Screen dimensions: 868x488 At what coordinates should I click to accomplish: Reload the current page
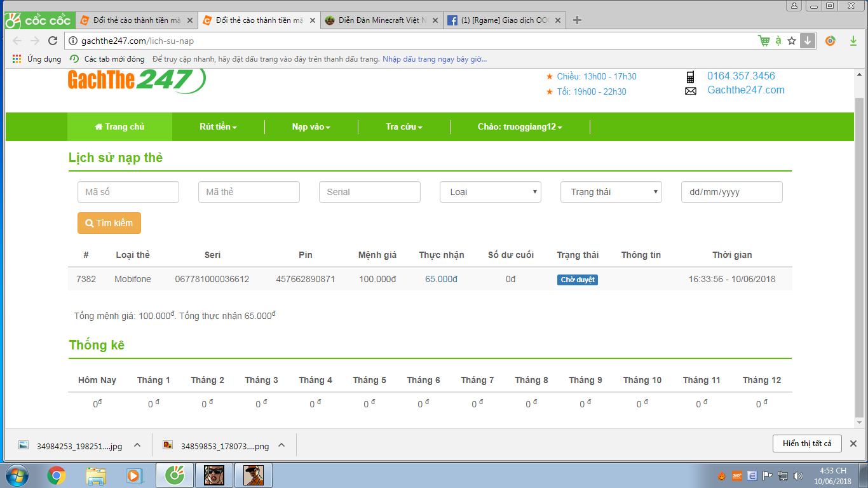(53, 41)
